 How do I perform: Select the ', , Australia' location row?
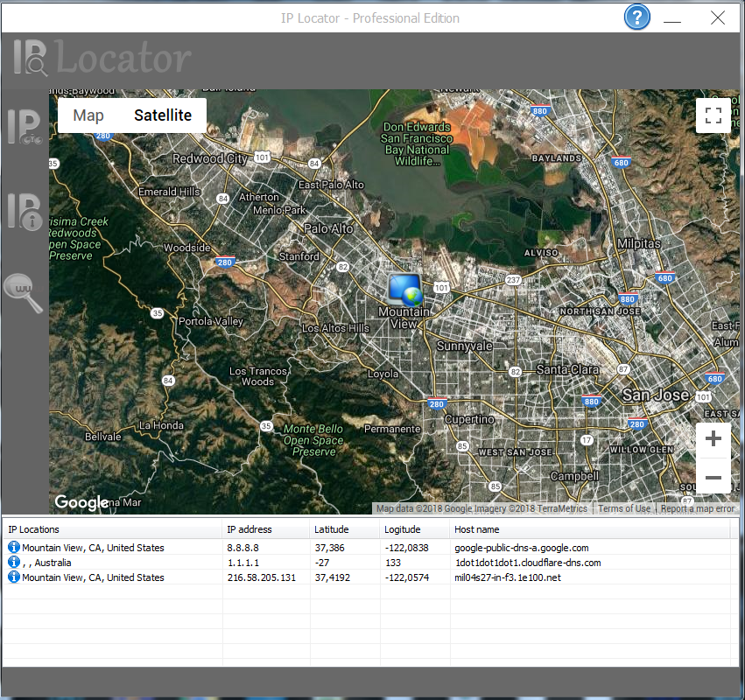[46, 563]
